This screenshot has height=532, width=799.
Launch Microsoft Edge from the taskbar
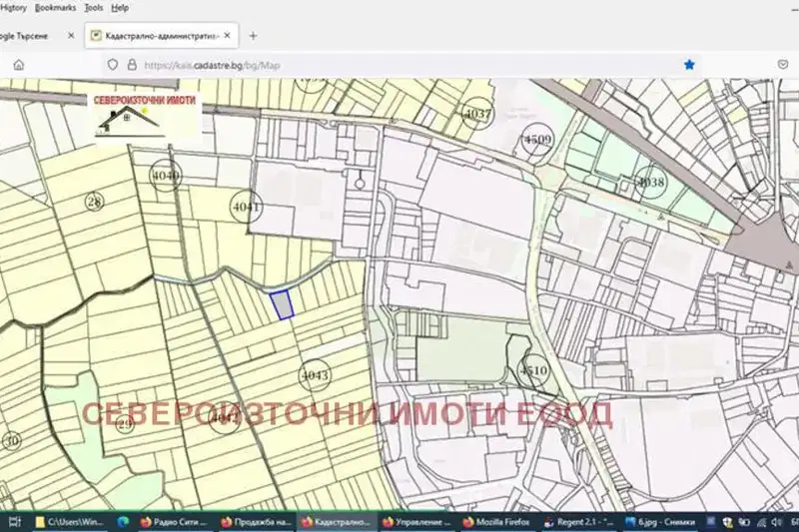(123, 522)
